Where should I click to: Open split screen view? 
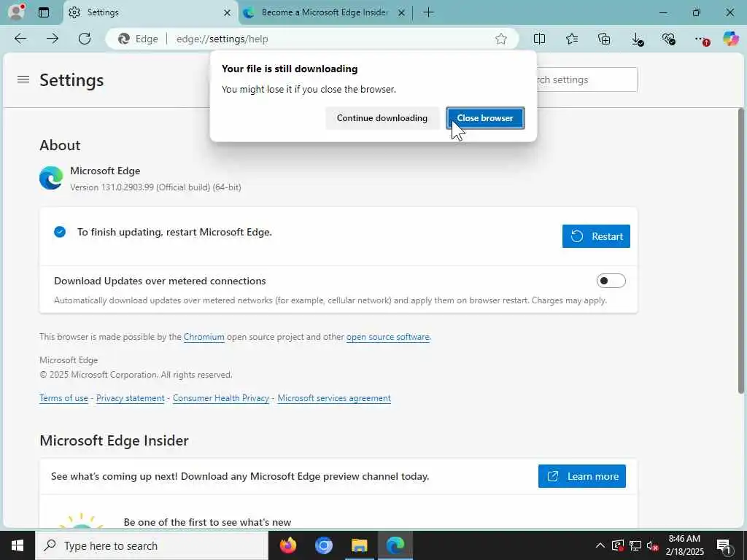(539, 39)
